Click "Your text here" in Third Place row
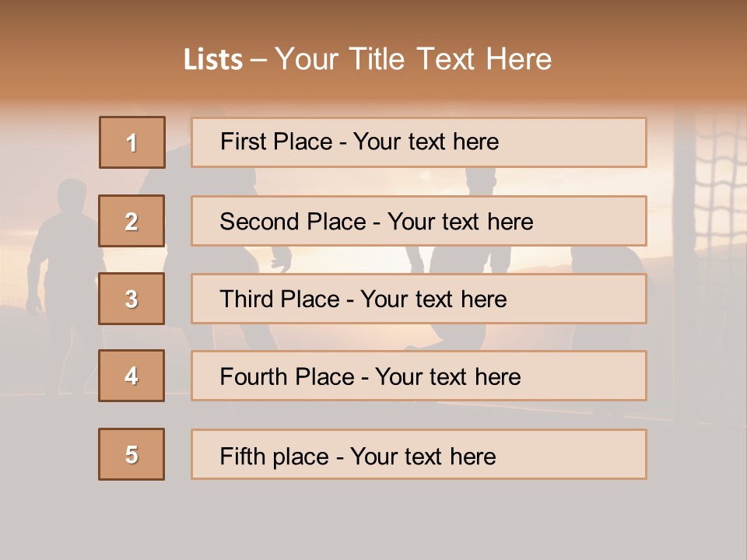 tap(433, 299)
